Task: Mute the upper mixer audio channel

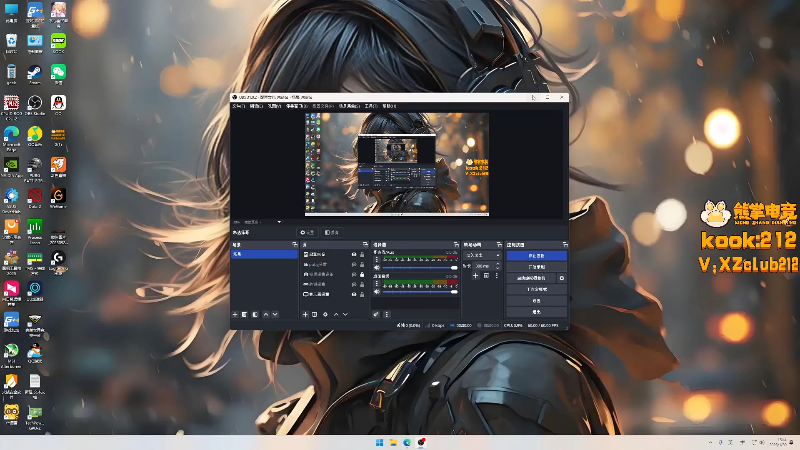Action: click(x=377, y=267)
